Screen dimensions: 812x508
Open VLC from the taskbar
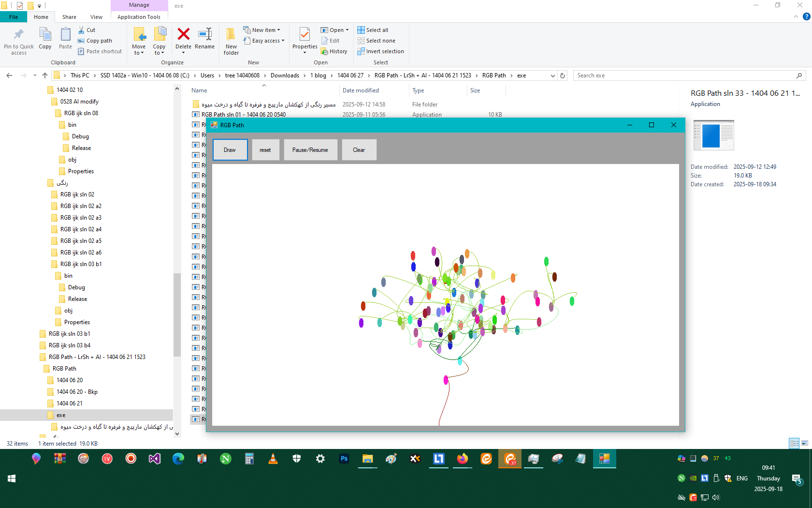[273, 459]
